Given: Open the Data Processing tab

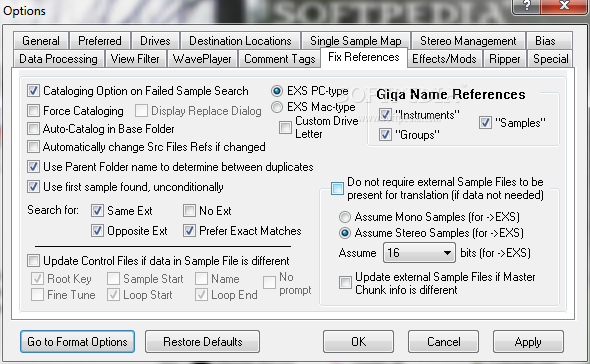Looking at the screenshot, I should tap(58, 59).
